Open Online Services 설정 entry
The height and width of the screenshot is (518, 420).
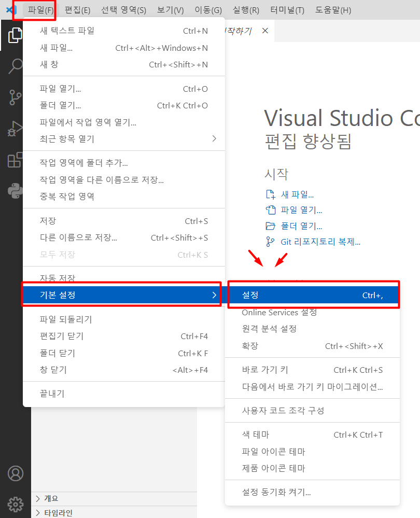(313, 312)
